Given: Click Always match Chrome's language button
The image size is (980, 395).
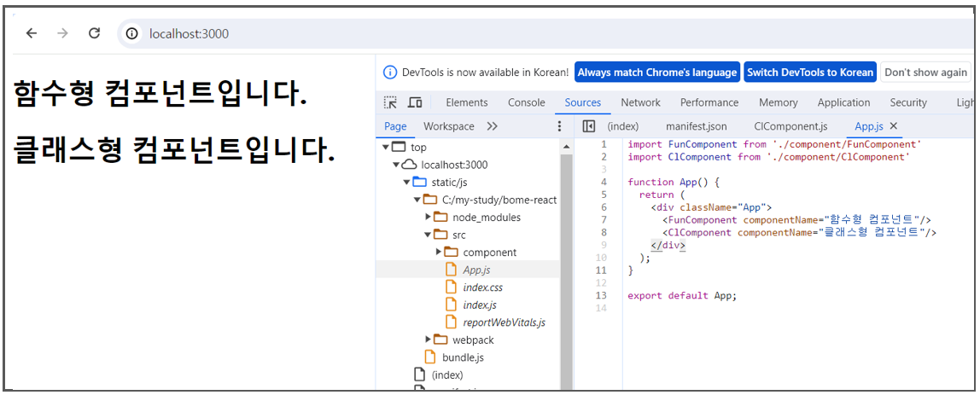Looking at the screenshot, I should [x=656, y=73].
